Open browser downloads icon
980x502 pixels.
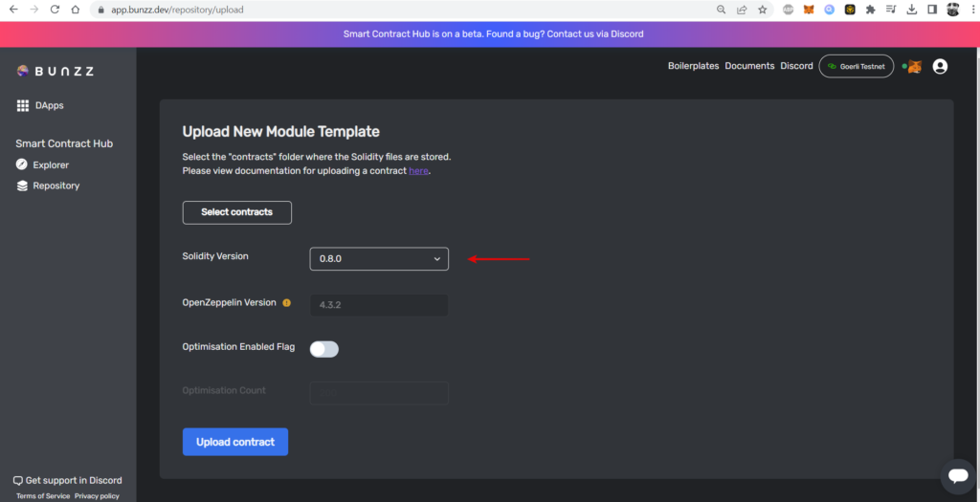point(911,10)
